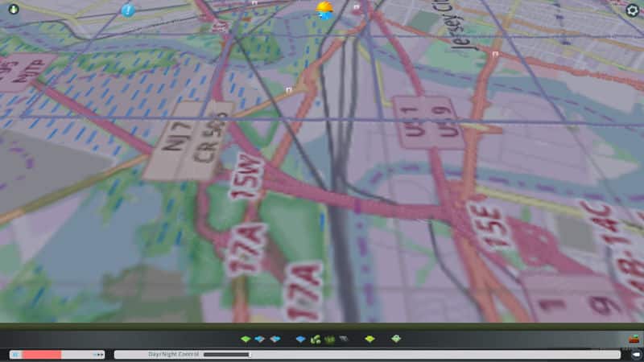The width and height of the screenshot is (644, 362).
Task: Click the sun weather icon at top center
Action: point(324,10)
